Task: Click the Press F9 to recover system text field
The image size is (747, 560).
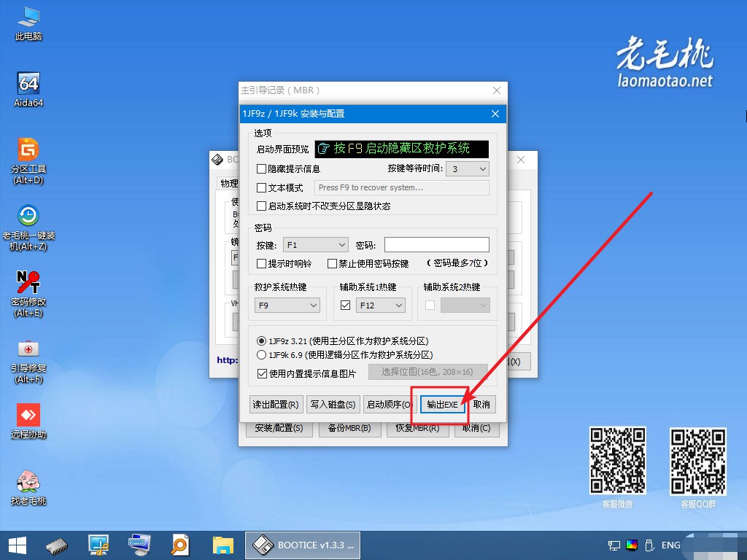Action: tap(402, 187)
